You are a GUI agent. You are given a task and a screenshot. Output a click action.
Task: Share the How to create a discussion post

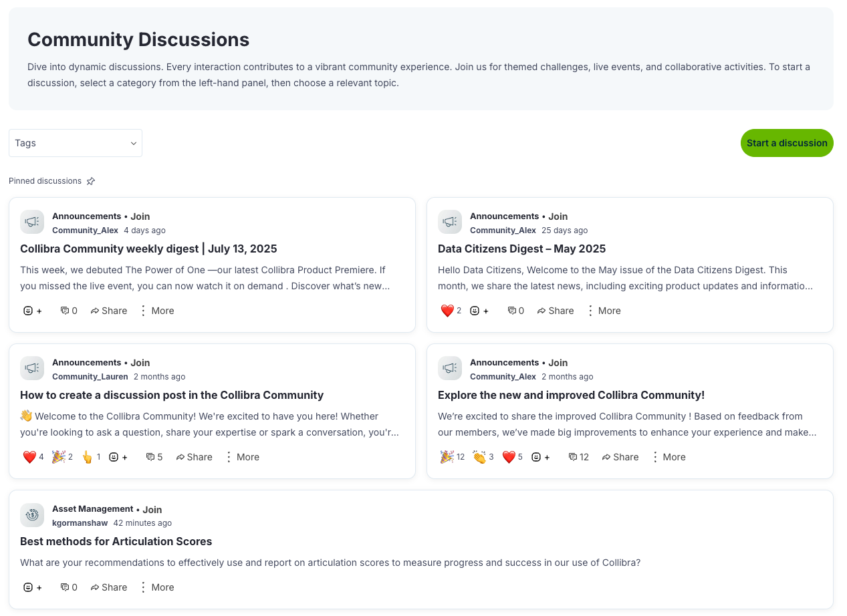tap(194, 457)
